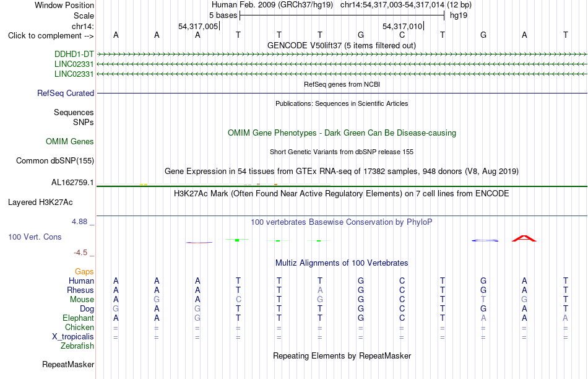Select the Zebrafish species label
Image resolution: width=588 pixels, height=379 pixels.
tap(77, 346)
